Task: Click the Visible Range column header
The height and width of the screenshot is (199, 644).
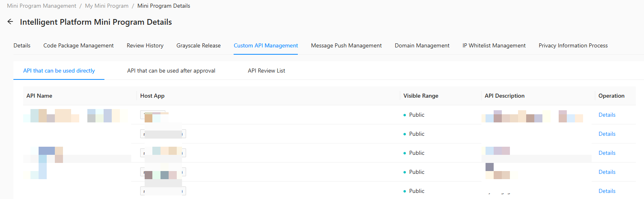Action: tap(421, 96)
